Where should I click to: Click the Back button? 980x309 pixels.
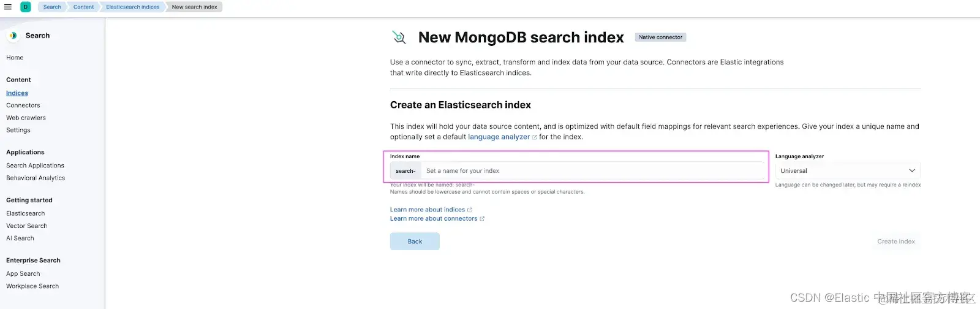pyautogui.click(x=415, y=242)
